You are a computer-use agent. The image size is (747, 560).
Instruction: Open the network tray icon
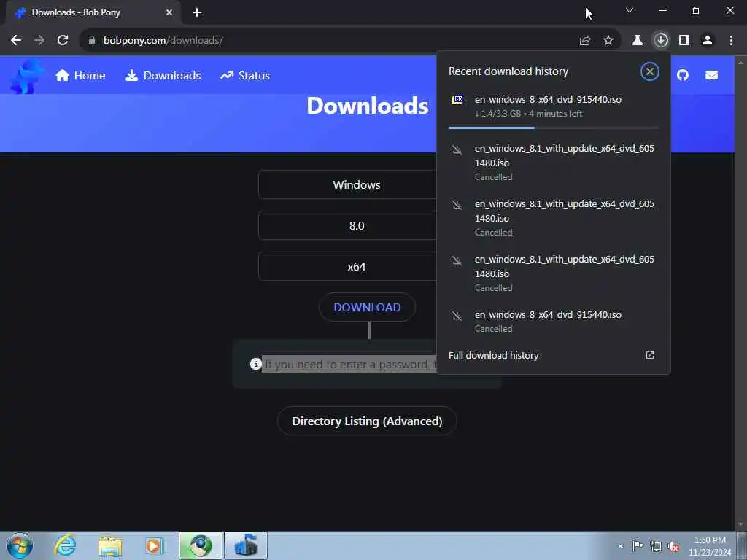coord(656,546)
